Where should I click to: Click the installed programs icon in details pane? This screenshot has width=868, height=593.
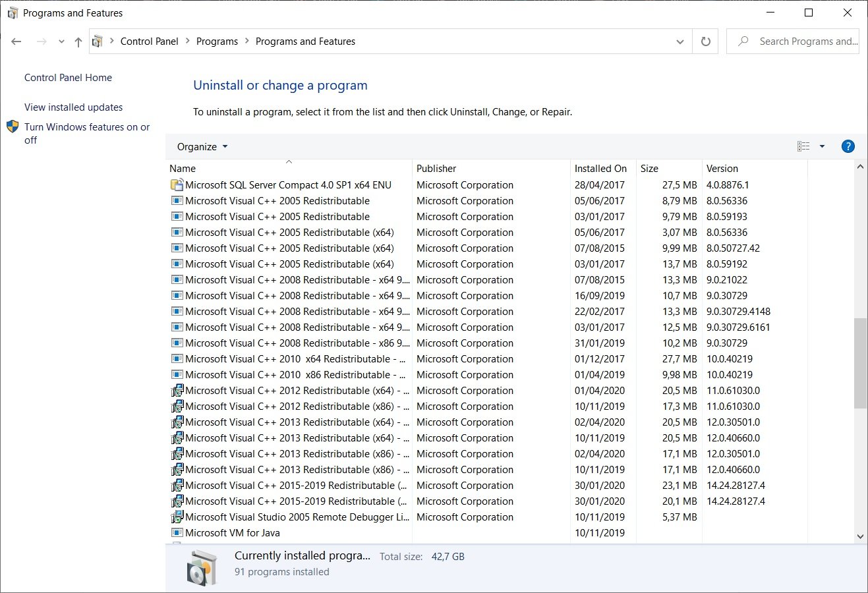pos(201,568)
